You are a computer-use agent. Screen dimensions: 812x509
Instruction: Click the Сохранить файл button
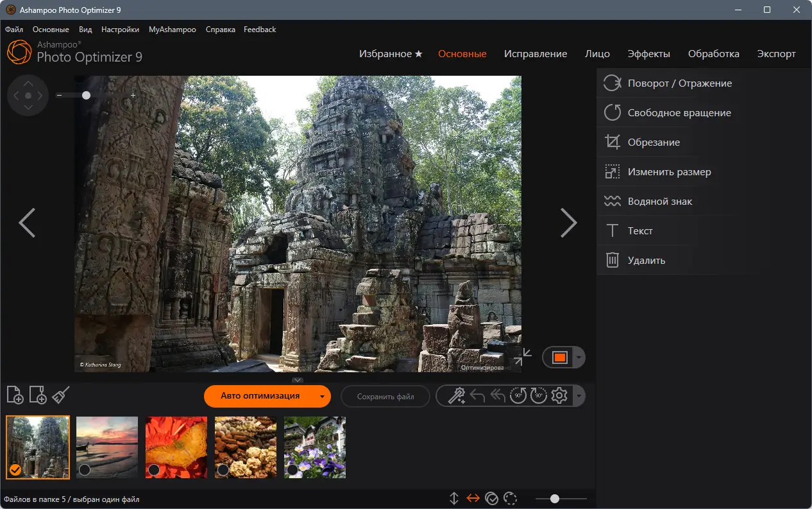[385, 396]
